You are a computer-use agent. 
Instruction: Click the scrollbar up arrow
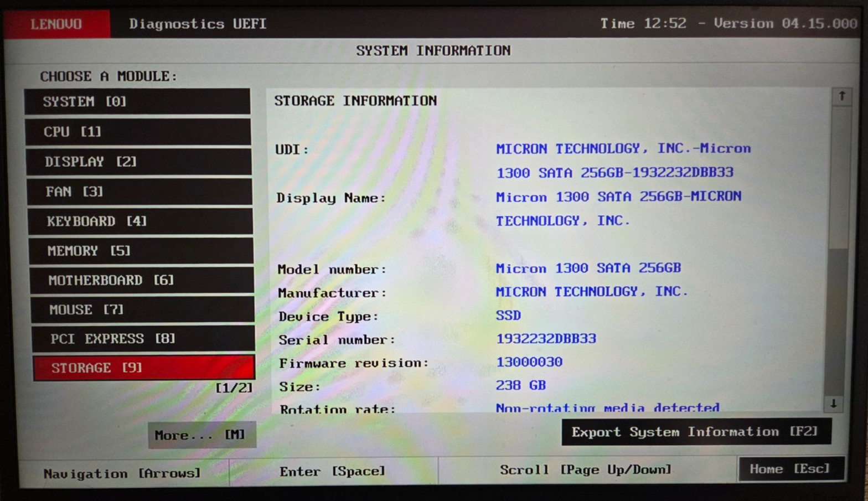(x=842, y=97)
